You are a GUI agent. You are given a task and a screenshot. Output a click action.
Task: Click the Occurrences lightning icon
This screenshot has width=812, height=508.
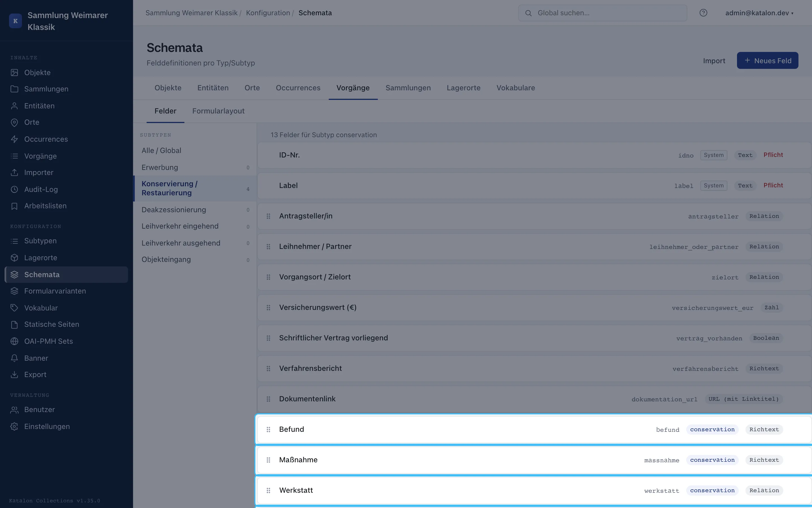14,139
